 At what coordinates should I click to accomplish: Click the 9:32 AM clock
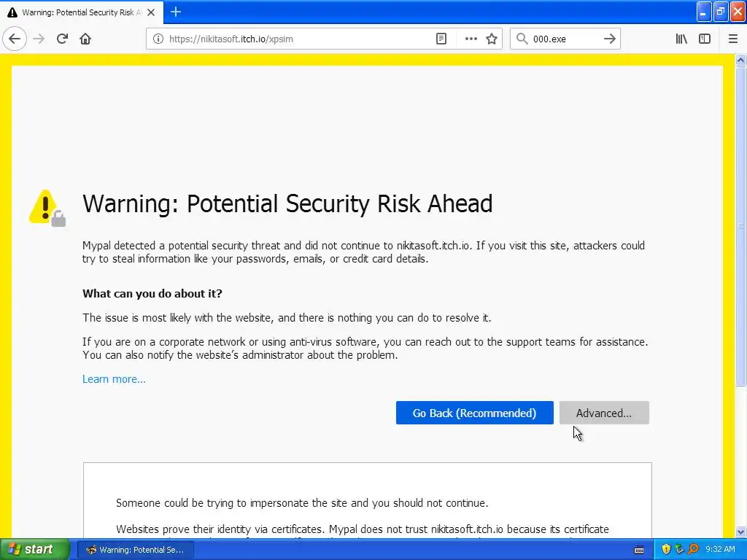coord(720,550)
